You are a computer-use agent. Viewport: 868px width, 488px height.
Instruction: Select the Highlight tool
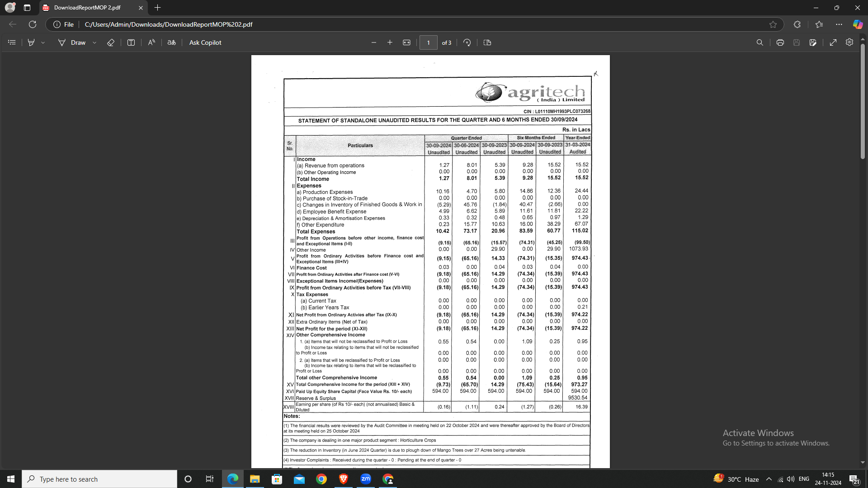click(x=31, y=42)
